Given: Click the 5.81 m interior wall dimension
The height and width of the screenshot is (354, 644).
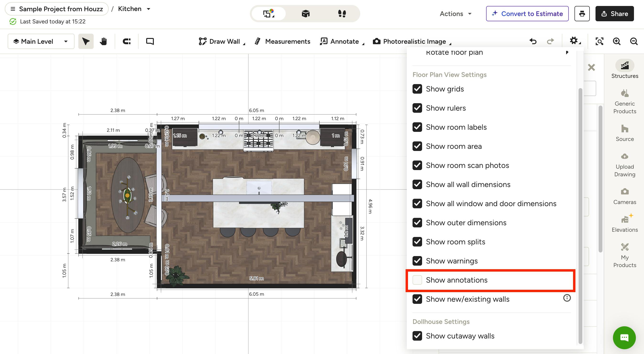Looking at the screenshot, I should coord(257,278).
